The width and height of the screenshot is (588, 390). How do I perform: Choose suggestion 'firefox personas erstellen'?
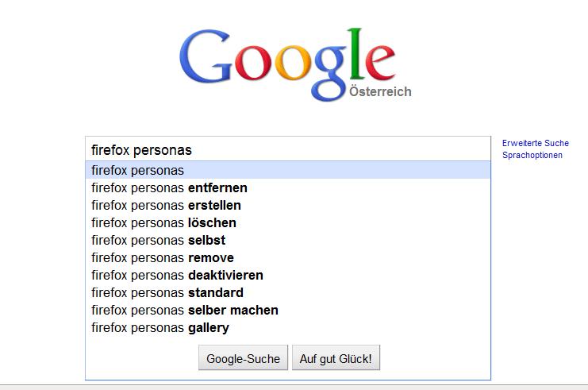pos(166,205)
